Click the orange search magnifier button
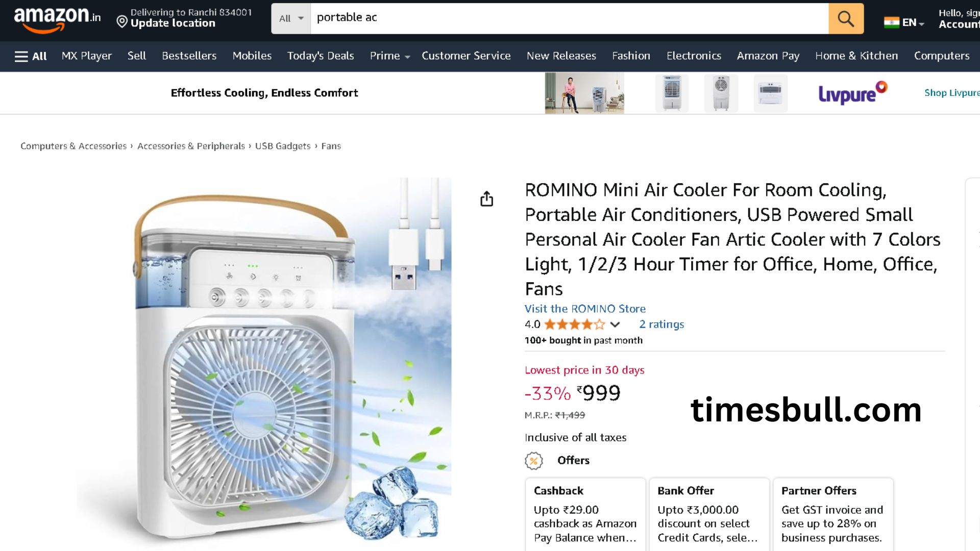Viewport: 980px width, 551px height. [846, 19]
